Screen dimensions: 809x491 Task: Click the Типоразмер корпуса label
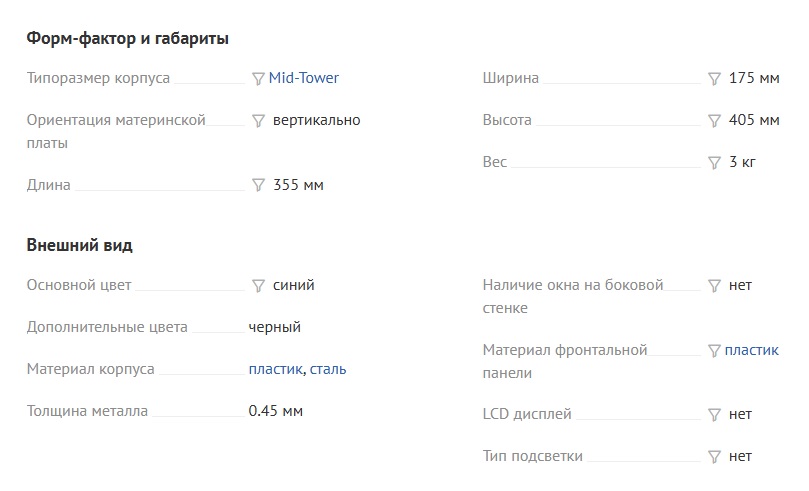pos(98,78)
